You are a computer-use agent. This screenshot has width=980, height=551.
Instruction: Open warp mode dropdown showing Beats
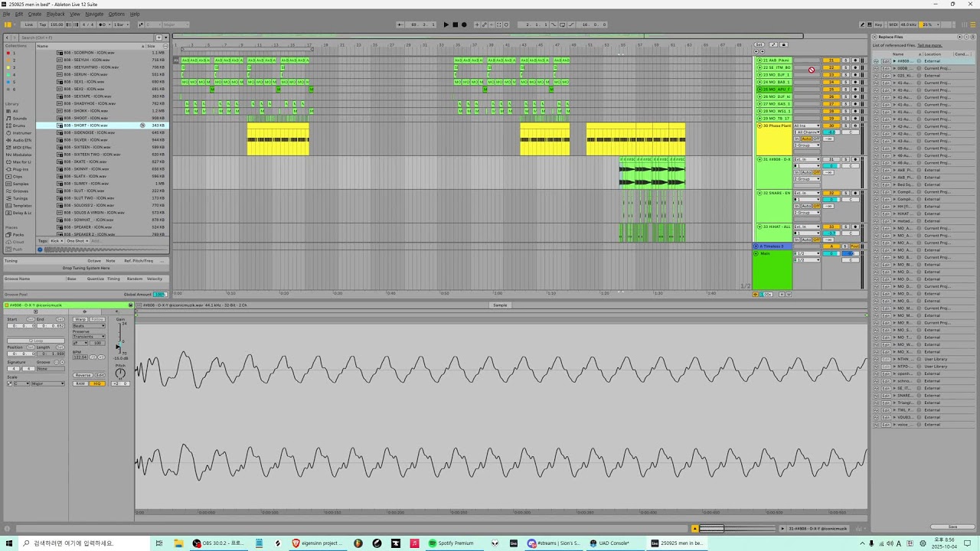pyautogui.click(x=89, y=326)
